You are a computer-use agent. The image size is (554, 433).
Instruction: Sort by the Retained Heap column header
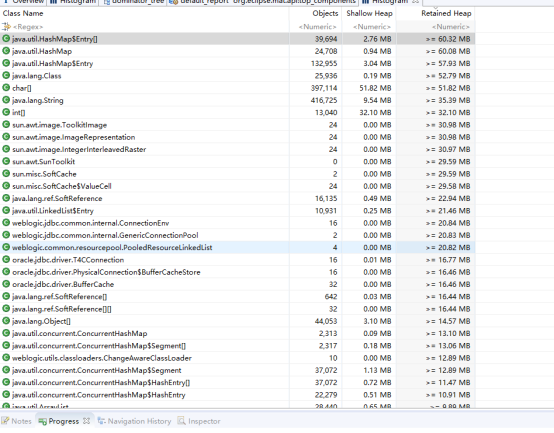click(x=435, y=13)
